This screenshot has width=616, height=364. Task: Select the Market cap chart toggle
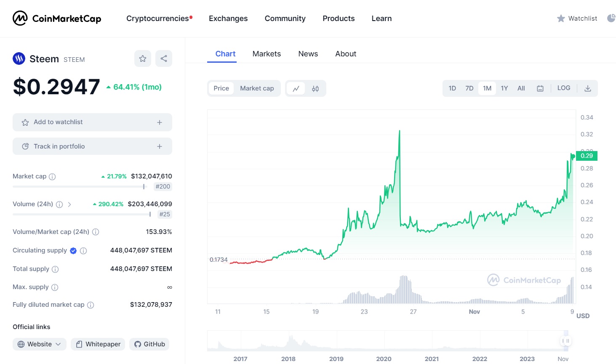tap(257, 88)
